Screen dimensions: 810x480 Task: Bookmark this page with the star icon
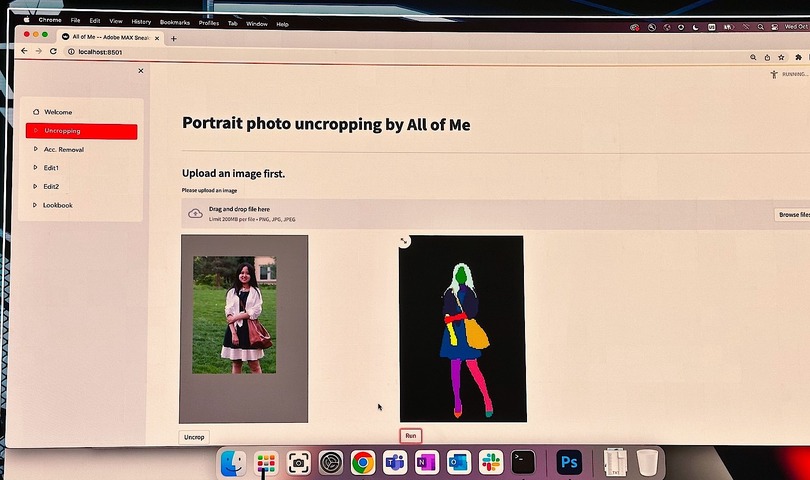pyautogui.click(x=782, y=57)
